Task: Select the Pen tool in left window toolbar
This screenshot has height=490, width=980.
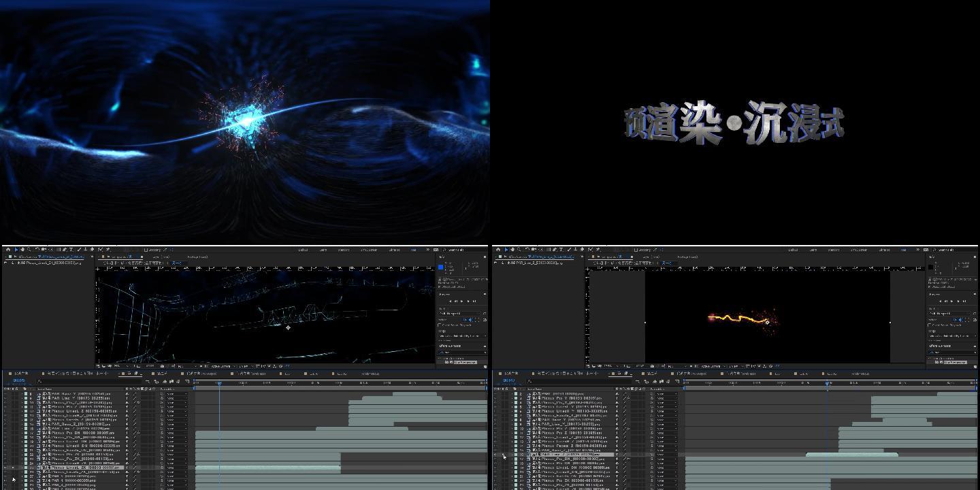Action: click(x=65, y=250)
